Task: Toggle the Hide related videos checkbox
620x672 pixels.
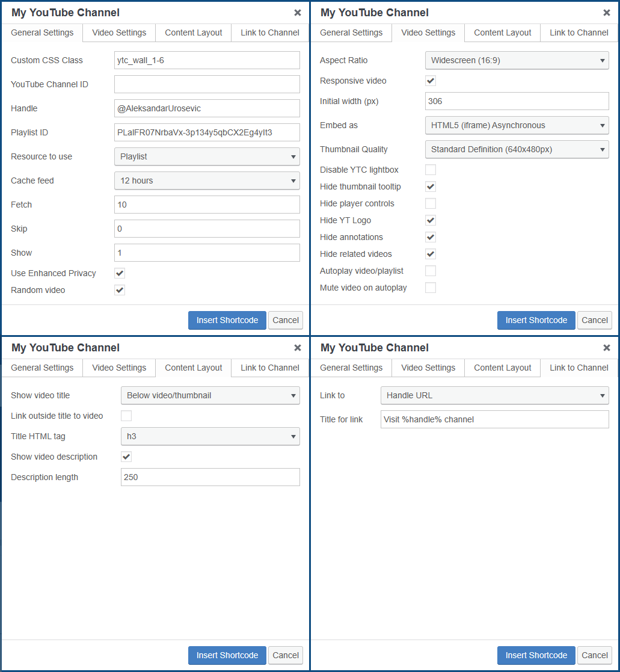Action: pos(431,254)
